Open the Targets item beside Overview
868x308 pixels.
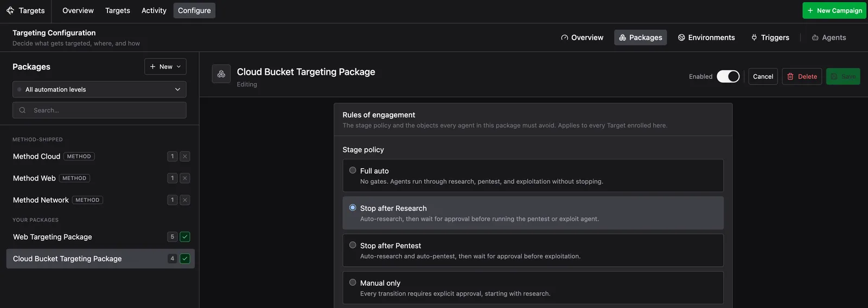(x=118, y=10)
